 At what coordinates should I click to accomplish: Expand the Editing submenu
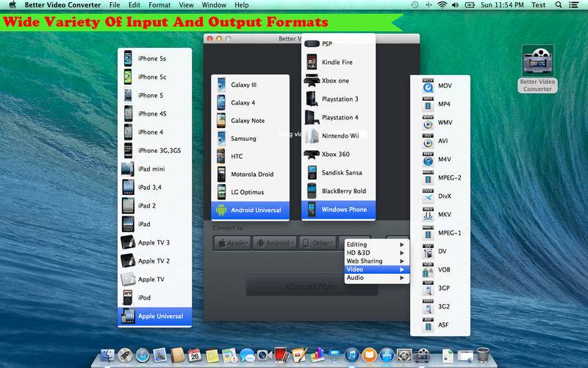(x=376, y=244)
